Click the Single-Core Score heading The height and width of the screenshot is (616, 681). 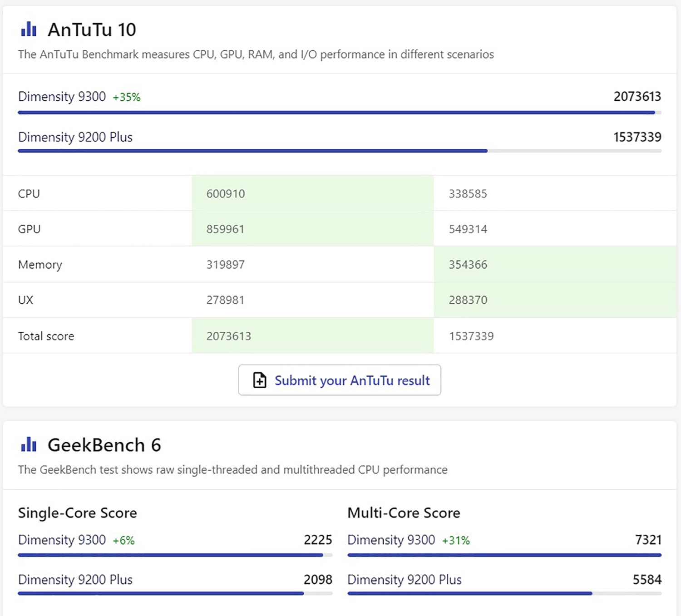(78, 513)
